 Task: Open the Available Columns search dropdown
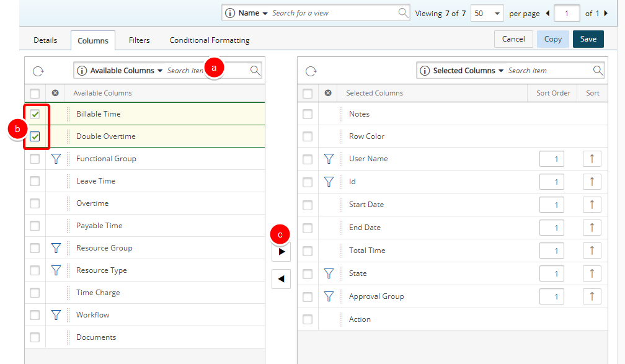[160, 71]
